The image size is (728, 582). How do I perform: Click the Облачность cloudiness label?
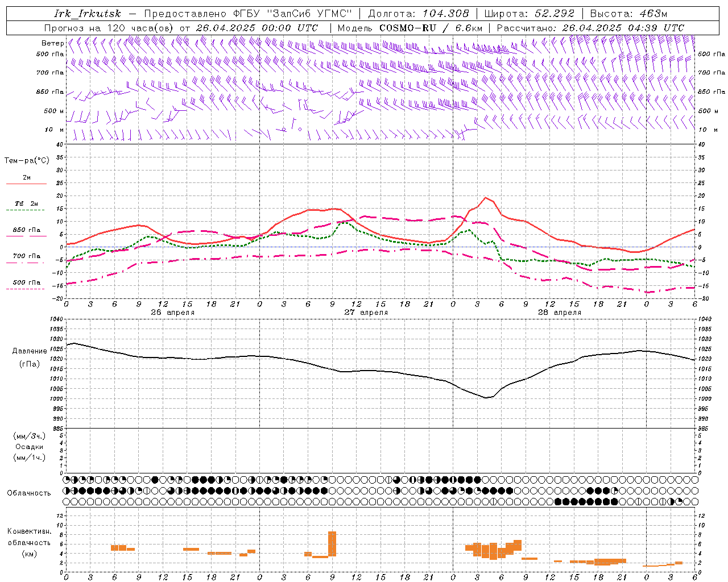(29, 493)
